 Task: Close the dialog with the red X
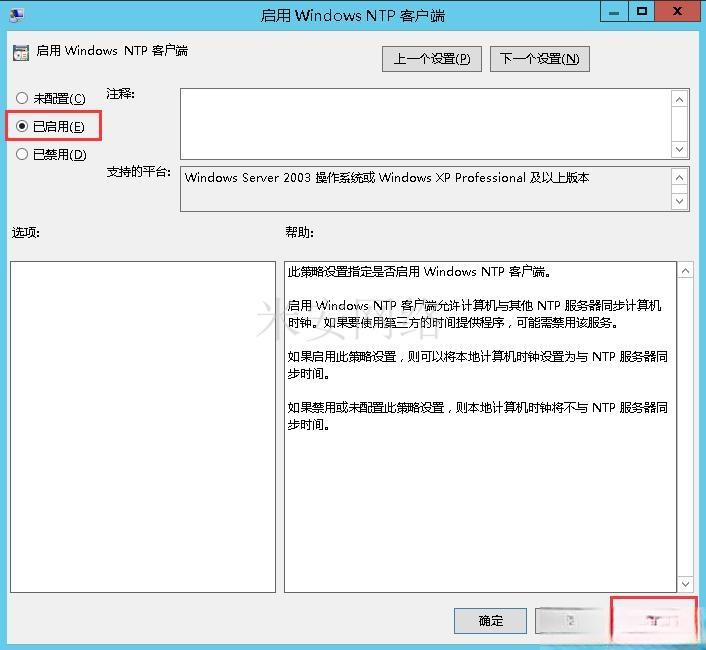point(677,12)
